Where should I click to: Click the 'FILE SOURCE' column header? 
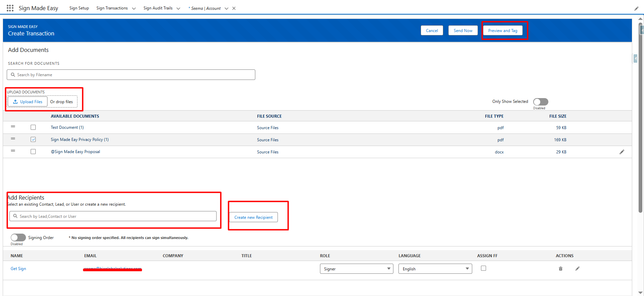coord(269,116)
